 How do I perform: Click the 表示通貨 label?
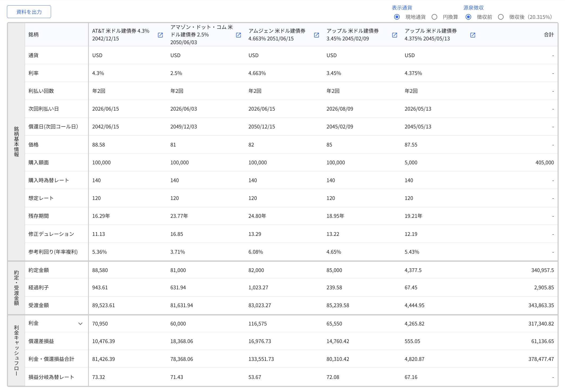(402, 8)
